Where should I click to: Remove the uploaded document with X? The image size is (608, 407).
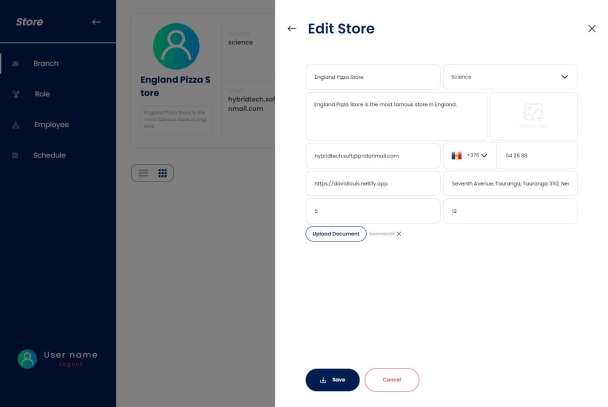point(399,234)
